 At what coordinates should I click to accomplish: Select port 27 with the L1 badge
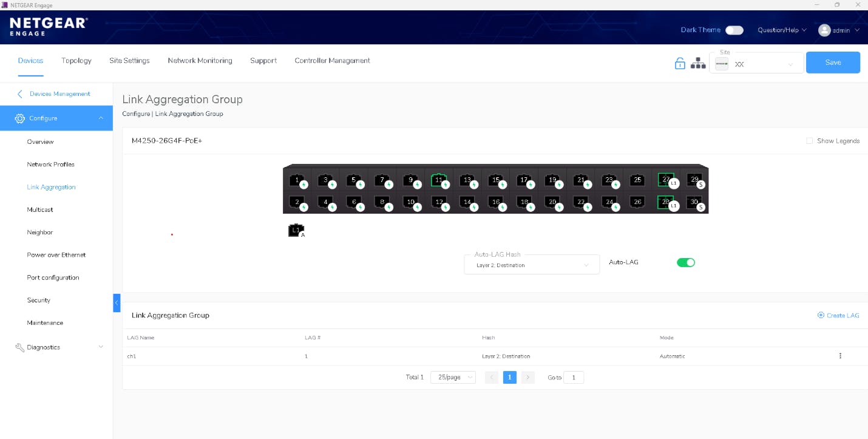click(666, 180)
